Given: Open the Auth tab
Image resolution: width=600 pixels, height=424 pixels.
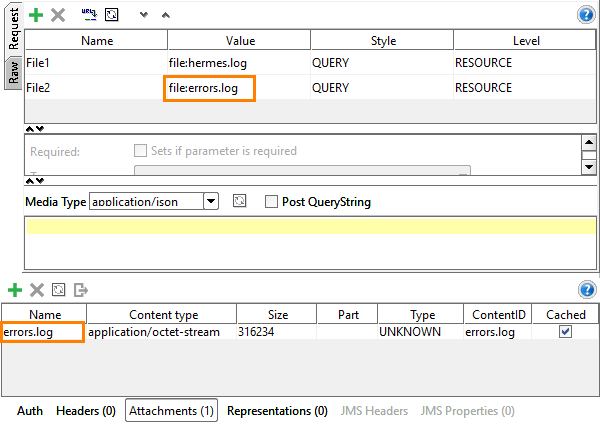Looking at the screenshot, I should [30, 411].
